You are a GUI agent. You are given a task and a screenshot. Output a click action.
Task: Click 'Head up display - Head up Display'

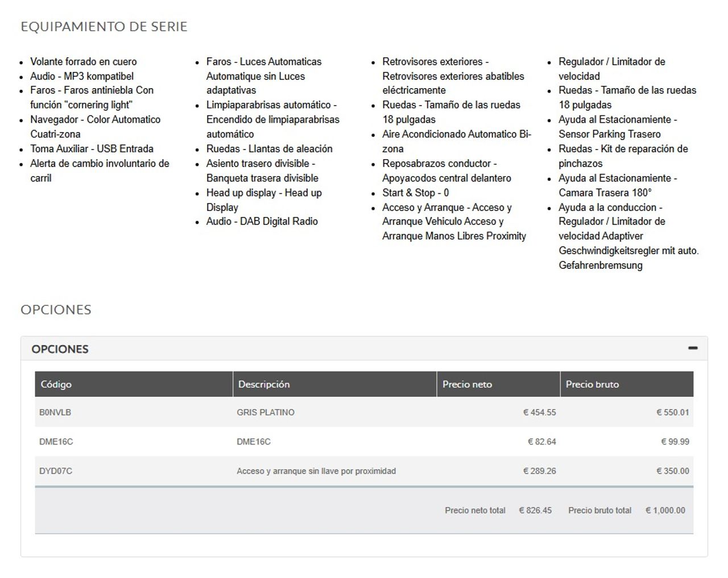pos(264,200)
